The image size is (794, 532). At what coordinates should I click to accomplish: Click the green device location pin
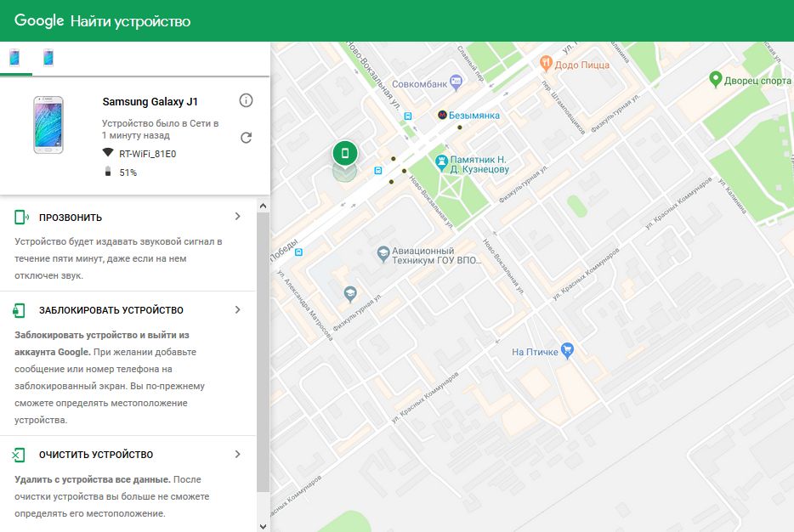344,154
